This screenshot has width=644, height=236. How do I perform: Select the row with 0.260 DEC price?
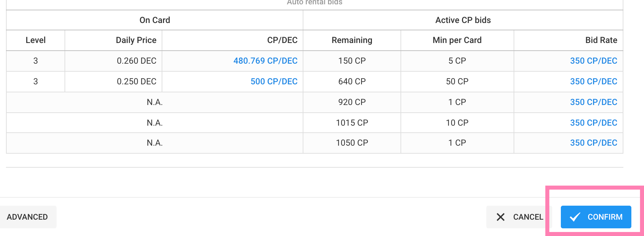315,61
